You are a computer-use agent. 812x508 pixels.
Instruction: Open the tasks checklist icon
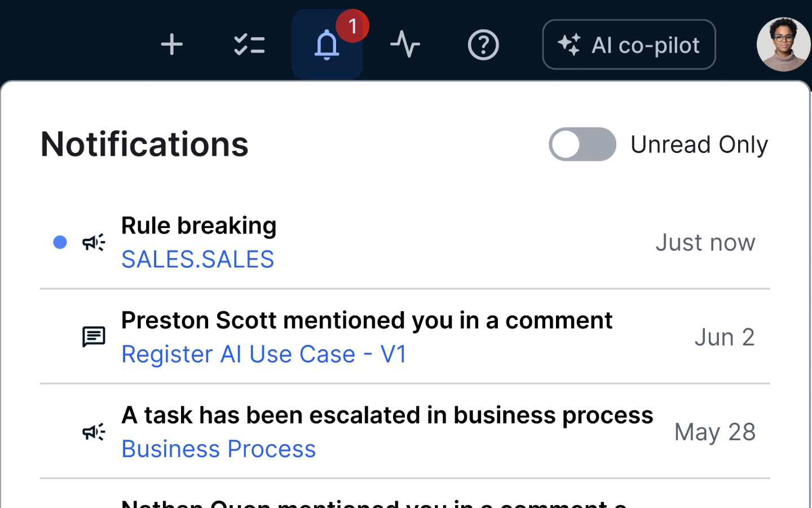pos(249,45)
